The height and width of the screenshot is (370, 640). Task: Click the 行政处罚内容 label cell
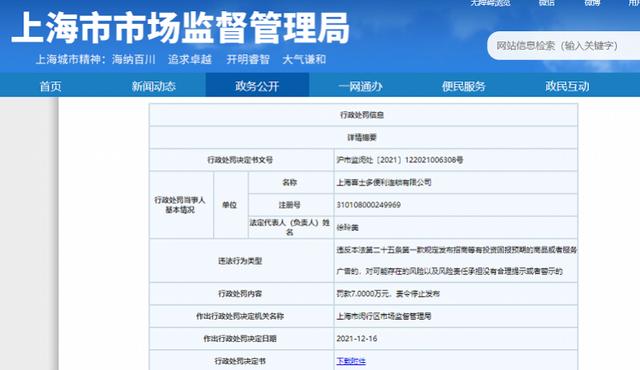coord(242,294)
